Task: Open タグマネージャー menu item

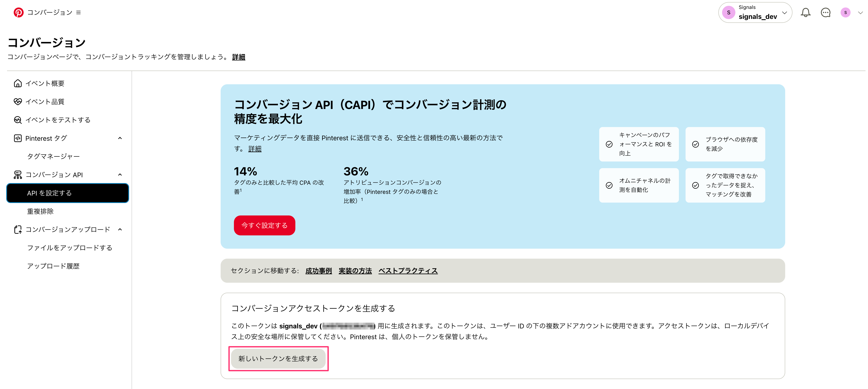Action: click(x=53, y=156)
